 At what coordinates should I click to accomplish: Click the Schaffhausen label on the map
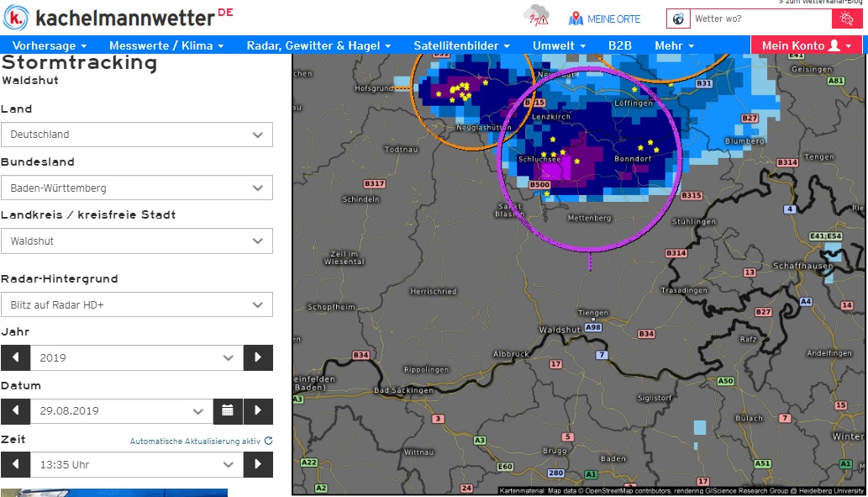coord(802,266)
